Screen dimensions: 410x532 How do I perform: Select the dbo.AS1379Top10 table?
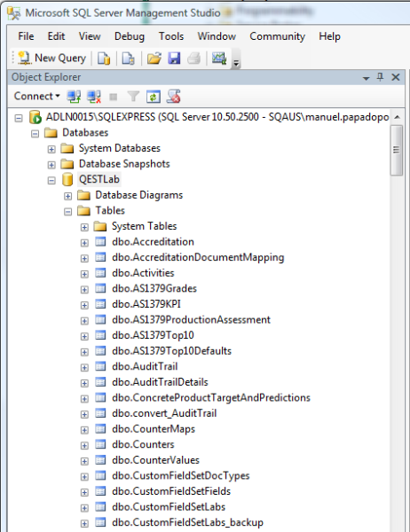coord(153,335)
